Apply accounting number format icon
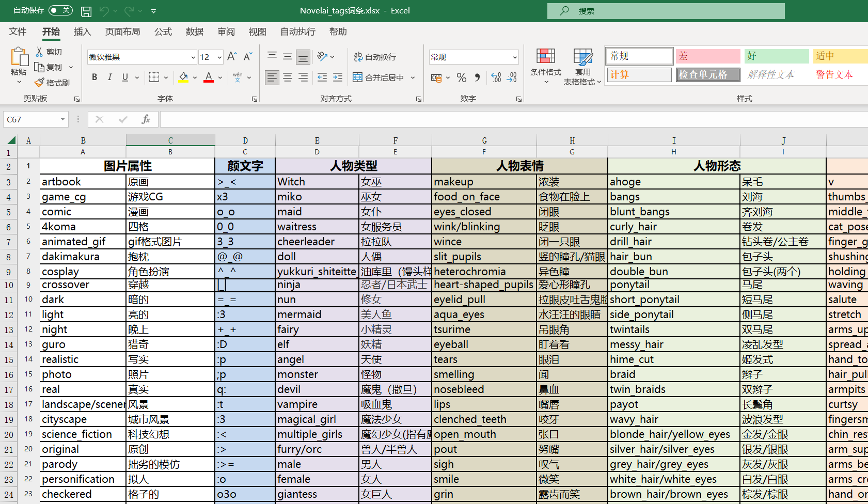The width and height of the screenshot is (868, 504). (436, 77)
